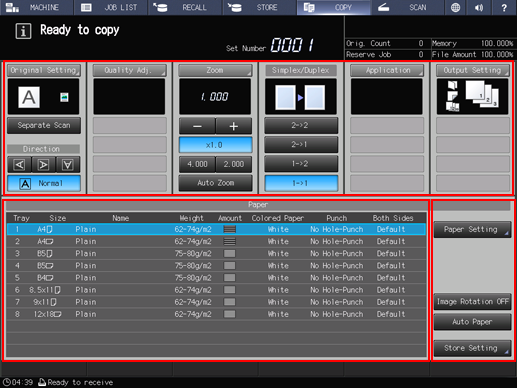
Task: Select the 2.000 zoom preset
Action: tap(234, 164)
